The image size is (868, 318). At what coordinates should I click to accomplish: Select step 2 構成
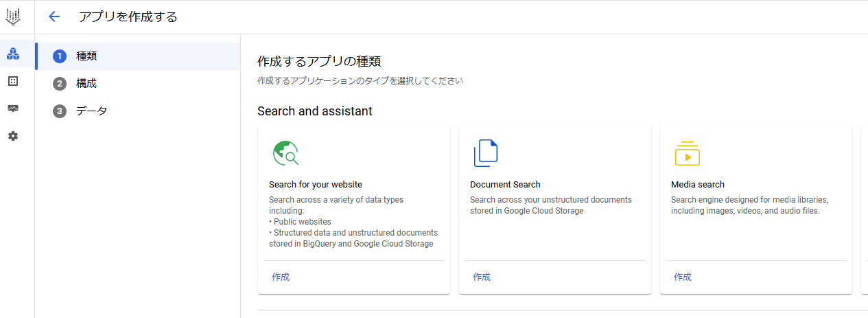(138, 84)
